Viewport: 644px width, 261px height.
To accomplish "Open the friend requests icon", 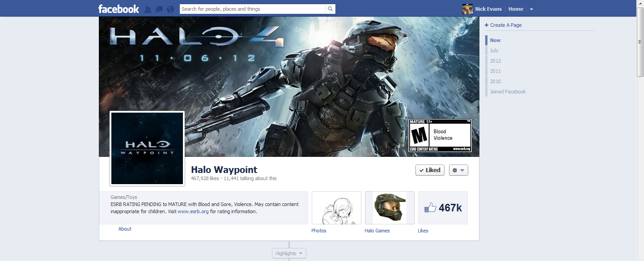I will tap(148, 9).
